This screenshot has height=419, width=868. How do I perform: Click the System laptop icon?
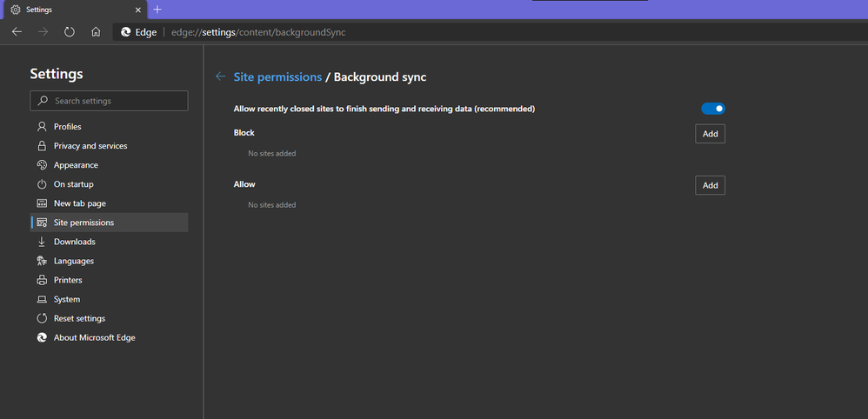[x=42, y=299]
